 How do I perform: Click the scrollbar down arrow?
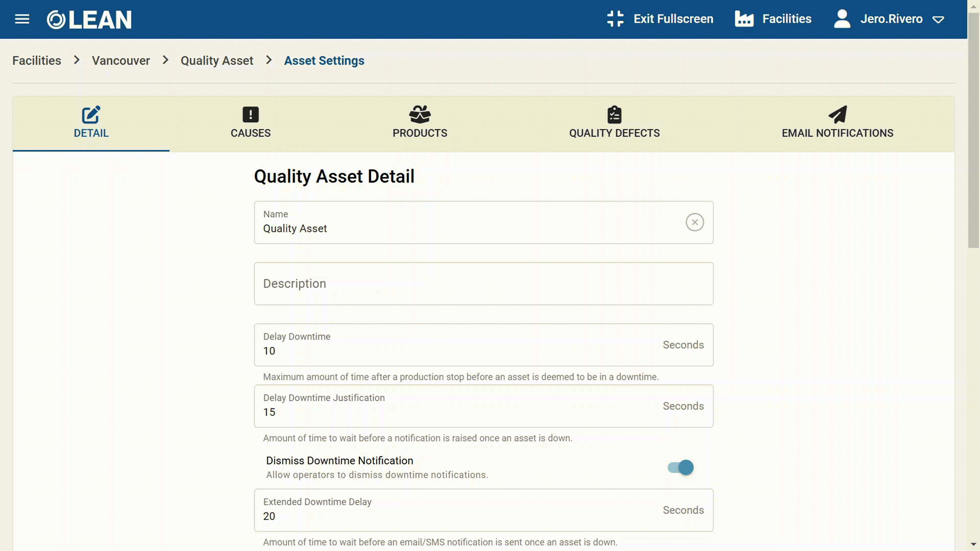pyautogui.click(x=974, y=545)
